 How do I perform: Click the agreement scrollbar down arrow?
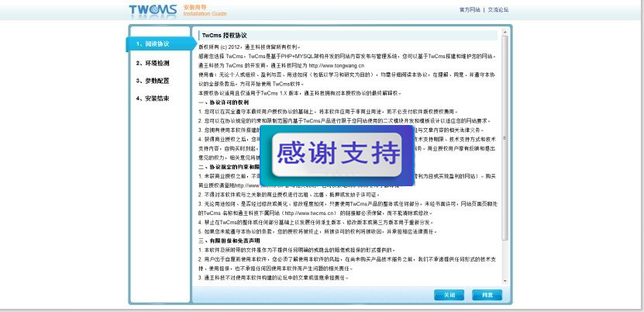click(505, 281)
